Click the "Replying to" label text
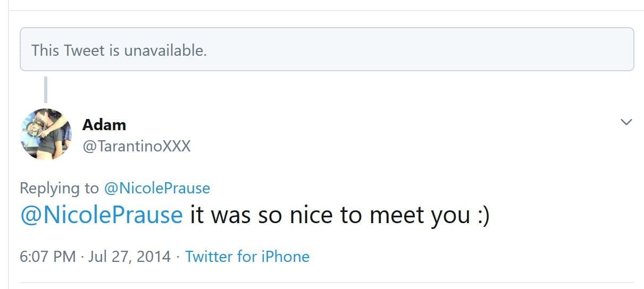 tap(59, 188)
